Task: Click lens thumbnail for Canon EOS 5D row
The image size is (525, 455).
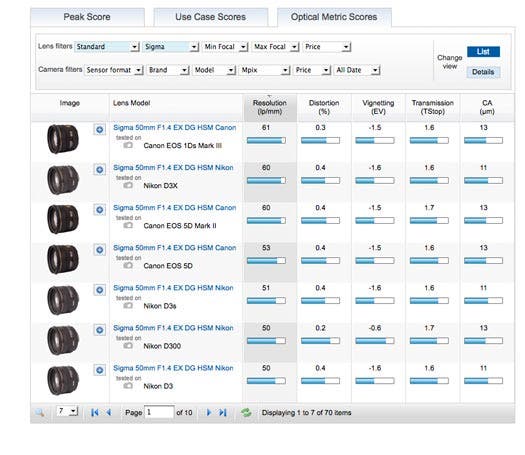Action: (x=63, y=259)
